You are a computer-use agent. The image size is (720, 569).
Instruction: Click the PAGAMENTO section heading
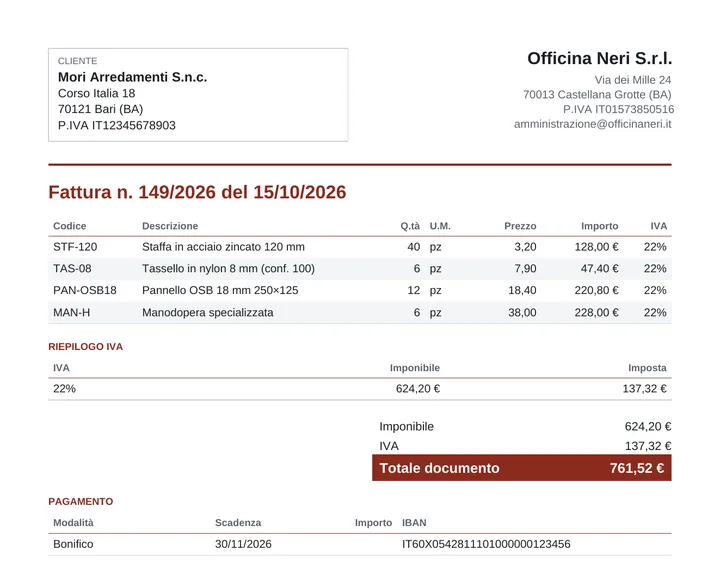pyautogui.click(x=80, y=501)
